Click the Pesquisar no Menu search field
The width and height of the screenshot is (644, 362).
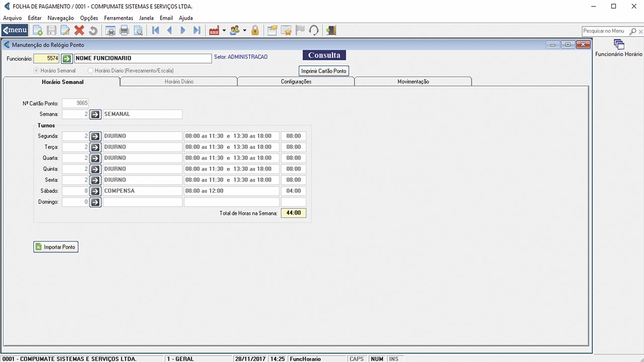click(604, 31)
